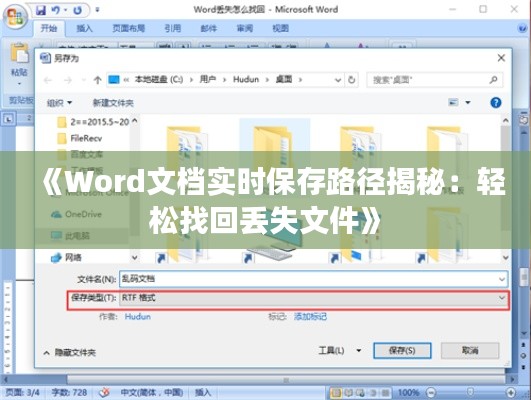Click 字数: 728 in status bar
531x400 pixels.
tap(69, 393)
